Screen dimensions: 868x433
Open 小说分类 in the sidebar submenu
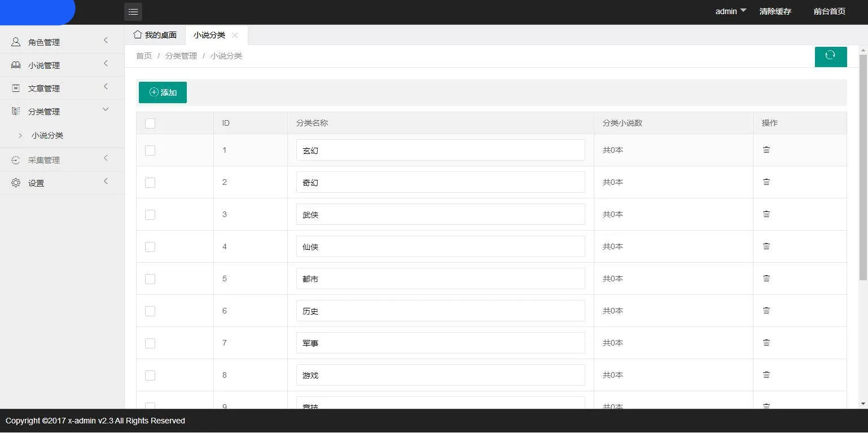pyautogui.click(x=47, y=135)
